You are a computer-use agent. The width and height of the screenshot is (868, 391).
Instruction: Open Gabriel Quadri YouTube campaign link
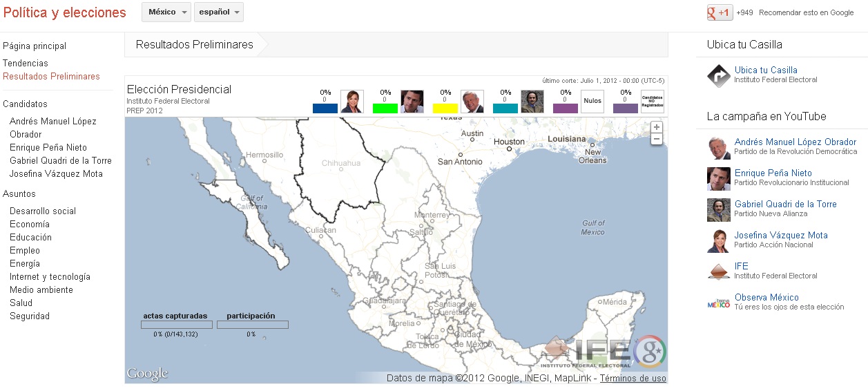pos(786,204)
